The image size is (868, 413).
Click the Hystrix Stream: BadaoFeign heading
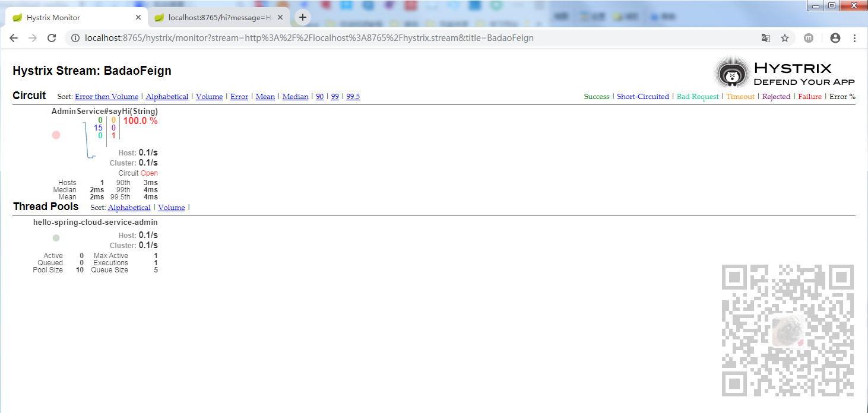92,71
